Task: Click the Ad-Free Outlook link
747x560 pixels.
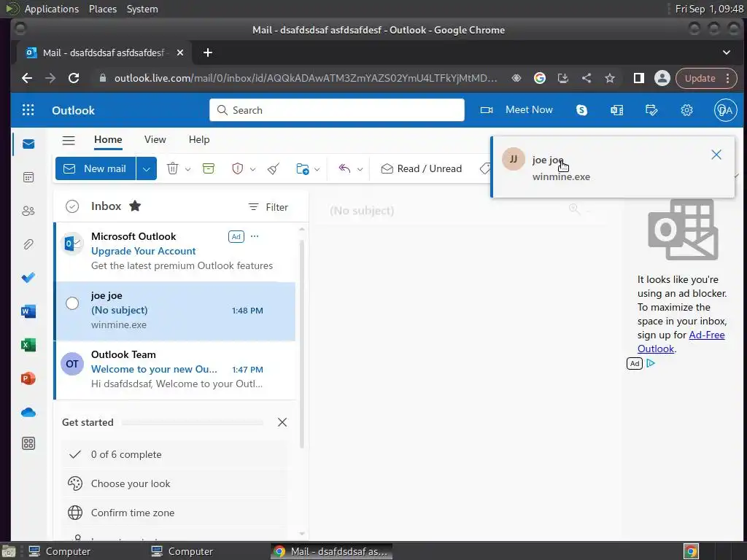Action: tap(681, 341)
